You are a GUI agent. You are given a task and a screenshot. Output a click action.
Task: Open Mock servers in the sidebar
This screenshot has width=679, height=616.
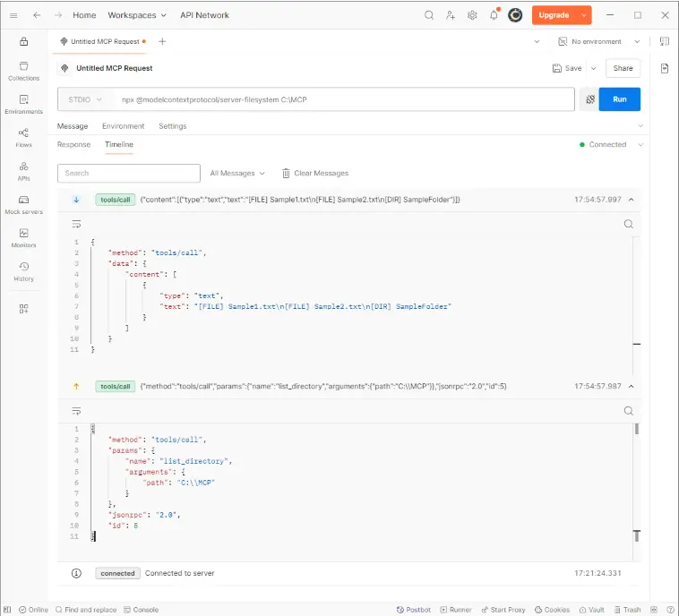pyautogui.click(x=23, y=204)
